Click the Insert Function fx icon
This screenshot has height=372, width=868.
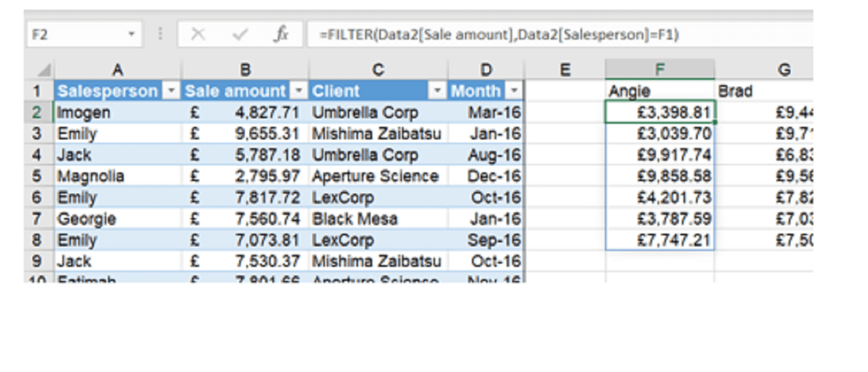281,35
